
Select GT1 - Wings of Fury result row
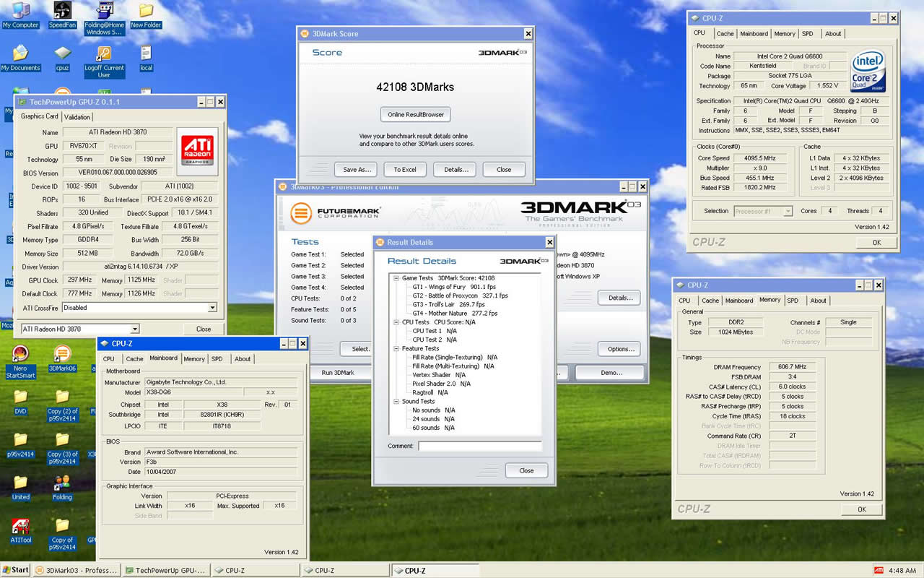pyautogui.click(x=454, y=287)
